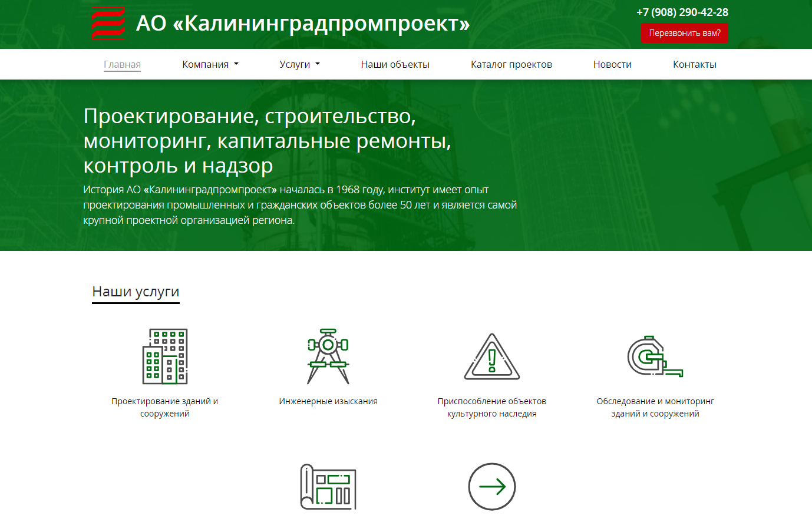812x522 pixels.
Task: Click the blueprint floor plan icon
Action: (x=328, y=487)
